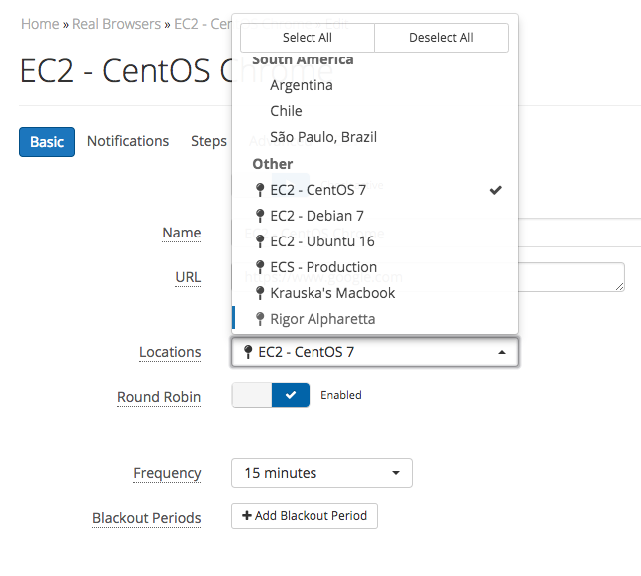Screen dimensions: 641x576
Task: Click pin icon beside Krauska's Macbook
Action: [260, 293]
